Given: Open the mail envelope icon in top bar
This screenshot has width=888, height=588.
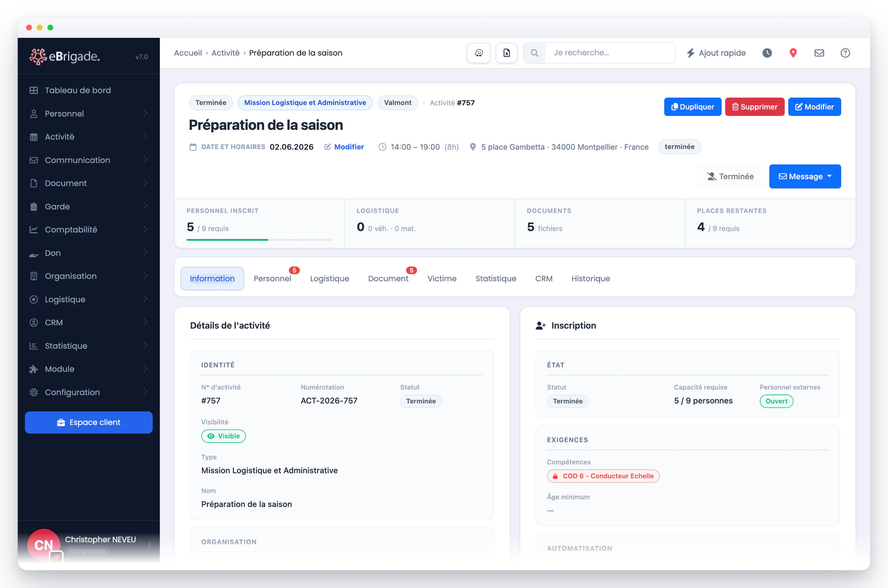Looking at the screenshot, I should click(819, 53).
